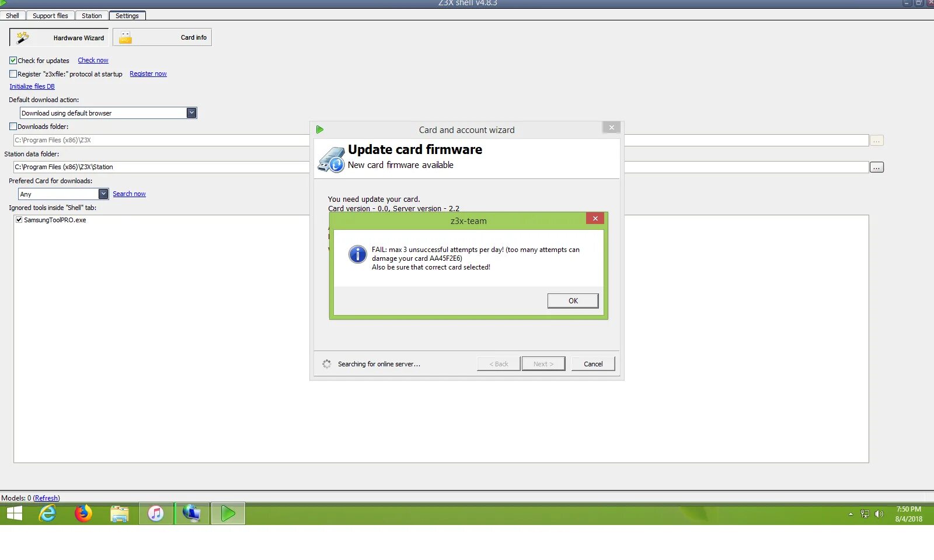Uncheck SamsungToolPRO.exe in ignored tools
Image resolution: width=934 pixels, height=560 pixels.
pos(19,220)
